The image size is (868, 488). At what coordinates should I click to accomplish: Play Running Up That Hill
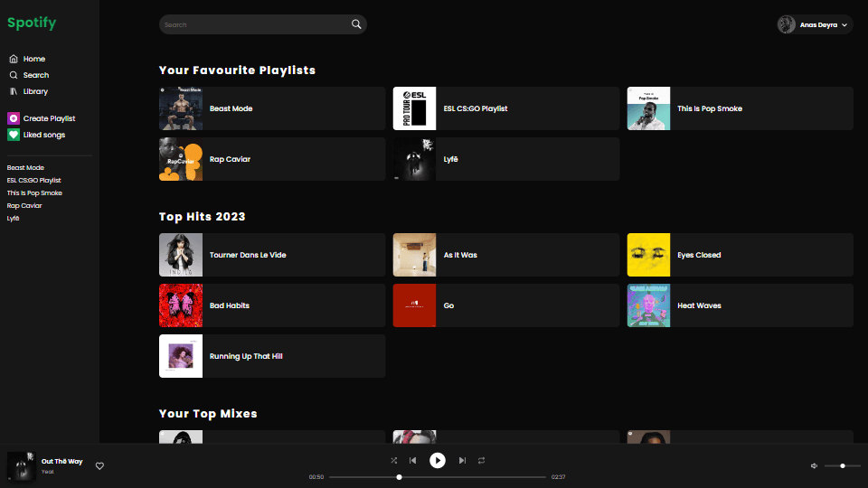pyautogui.click(x=272, y=356)
